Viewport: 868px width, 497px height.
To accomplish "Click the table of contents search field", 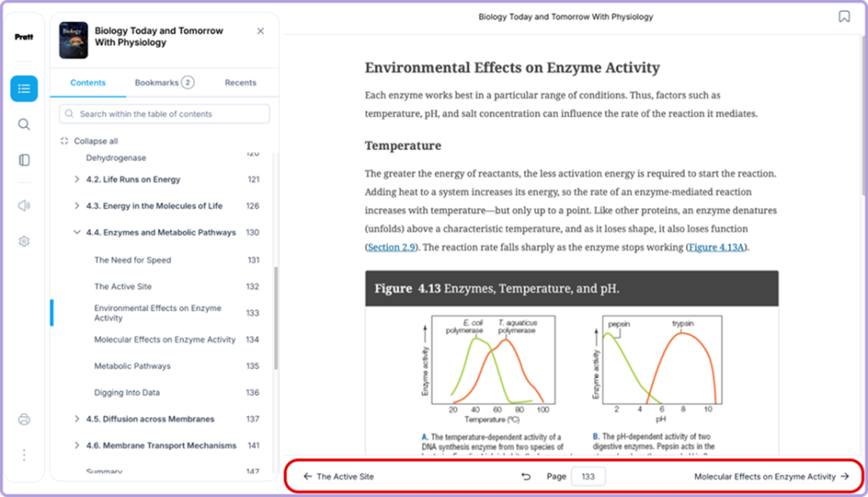I will click(164, 114).
